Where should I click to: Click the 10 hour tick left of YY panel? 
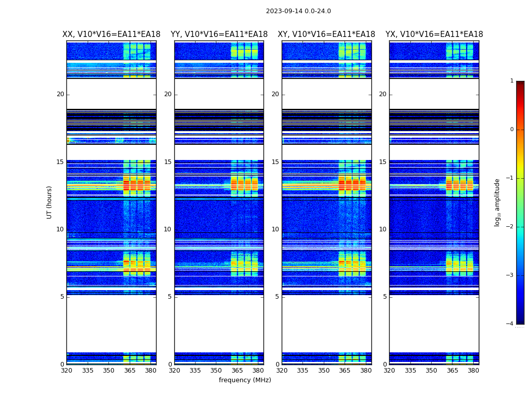pos(168,229)
